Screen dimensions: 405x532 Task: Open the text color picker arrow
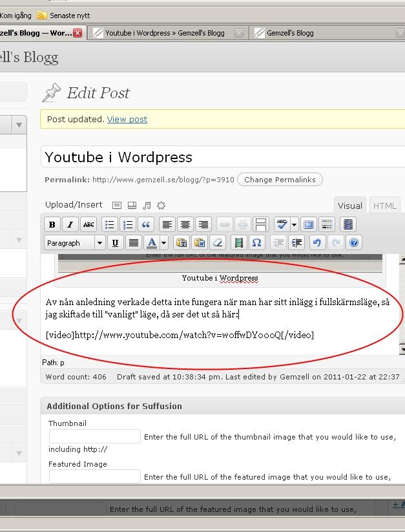(x=163, y=243)
